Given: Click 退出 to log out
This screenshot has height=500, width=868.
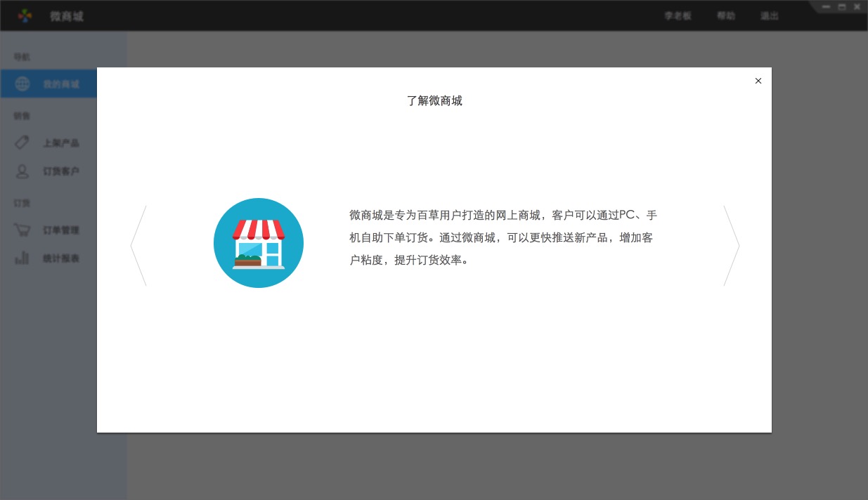Looking at the screenshot, I should 770,15.
